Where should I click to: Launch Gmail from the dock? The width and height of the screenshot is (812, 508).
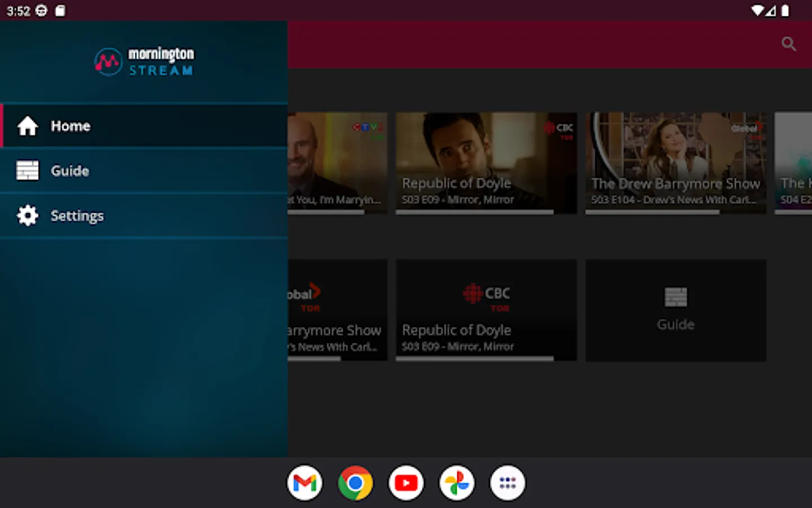click(x=304, y=483)
